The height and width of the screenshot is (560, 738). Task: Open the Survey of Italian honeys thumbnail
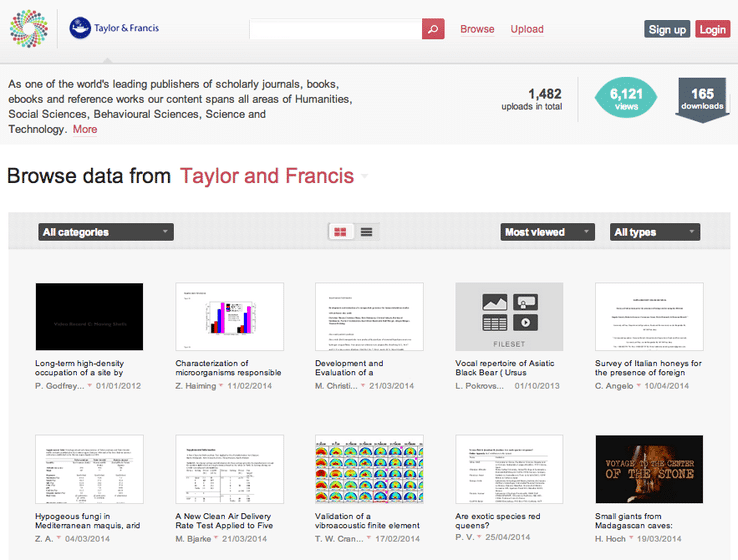tap(649, 317)
